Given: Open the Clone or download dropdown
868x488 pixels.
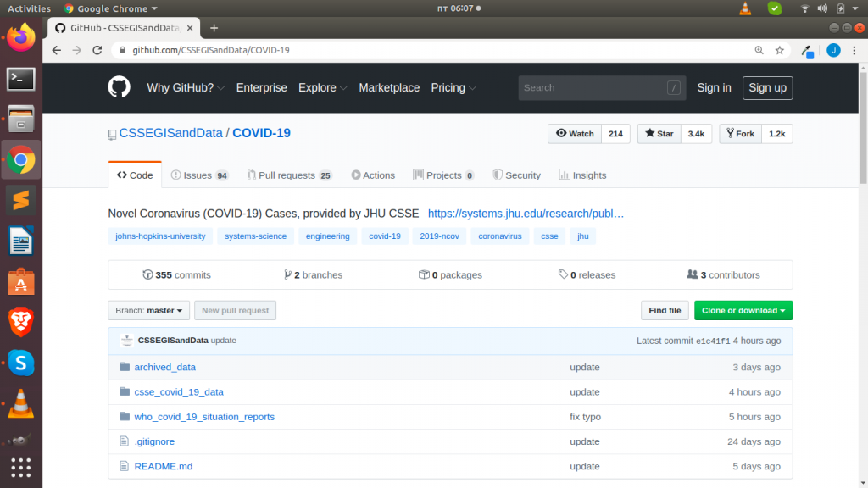Looking at the screenshot, I should [743, 310].
